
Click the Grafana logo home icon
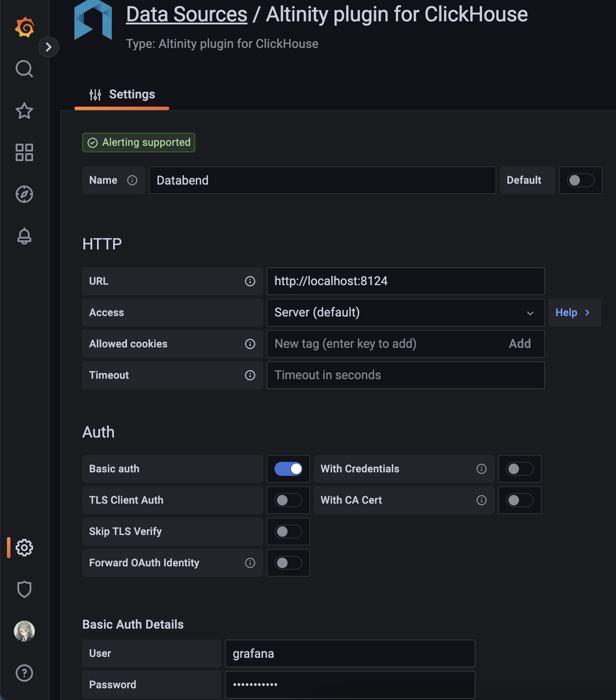click(x=24, y=27)
